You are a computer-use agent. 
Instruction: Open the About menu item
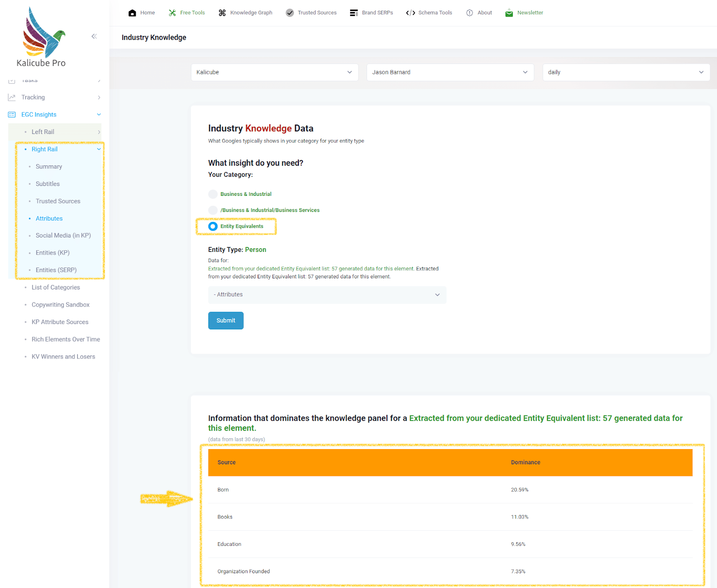click(x=485, y=13)
